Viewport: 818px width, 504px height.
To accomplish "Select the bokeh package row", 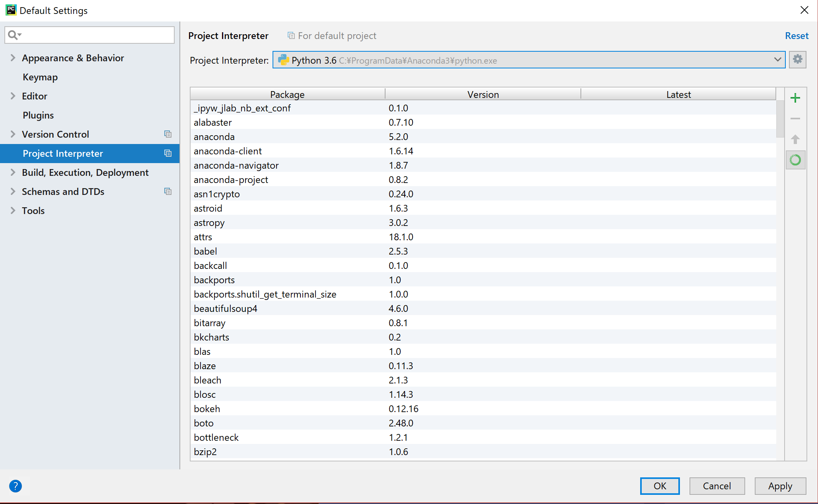I will (286, 409).
